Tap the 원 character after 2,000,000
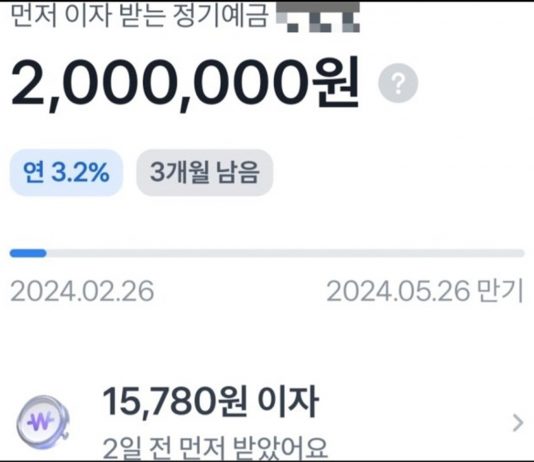 [336, 83]
